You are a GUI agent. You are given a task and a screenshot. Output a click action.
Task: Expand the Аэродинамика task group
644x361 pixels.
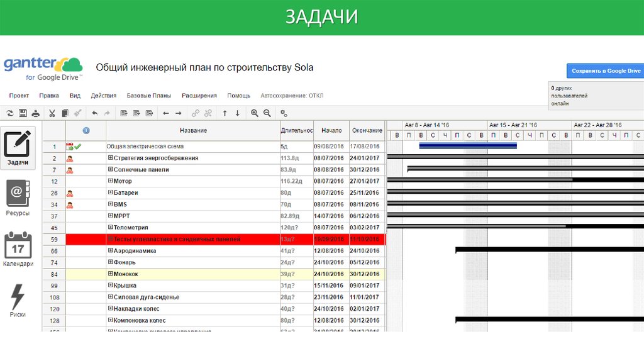111,250
